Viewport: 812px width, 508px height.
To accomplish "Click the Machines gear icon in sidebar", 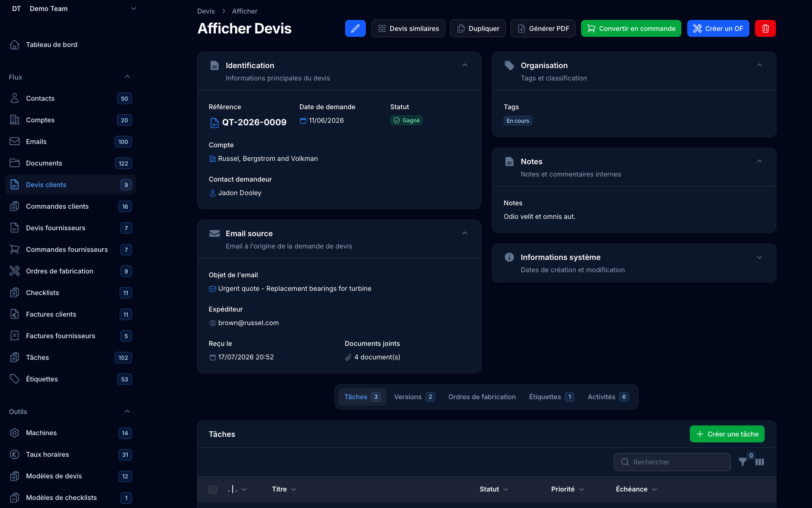I will pos(15,433).
